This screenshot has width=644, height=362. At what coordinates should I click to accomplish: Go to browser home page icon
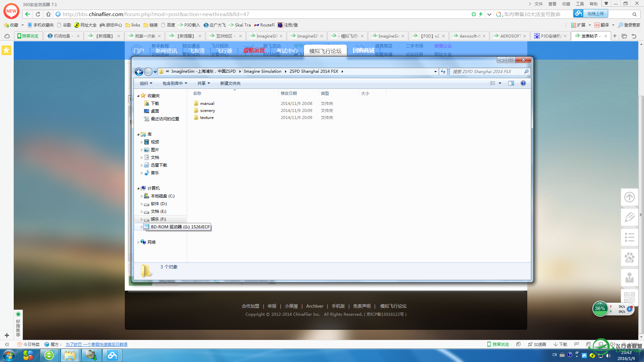pos(48,14)
